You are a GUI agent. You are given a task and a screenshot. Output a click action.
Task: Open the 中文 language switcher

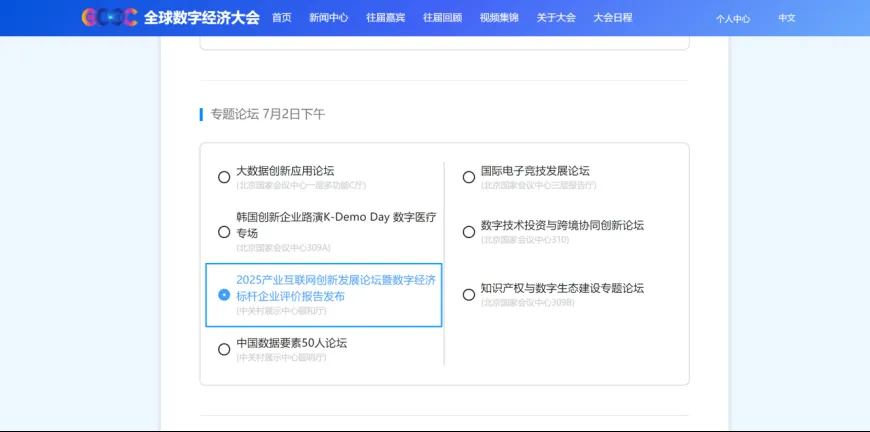tap(787, 19)
